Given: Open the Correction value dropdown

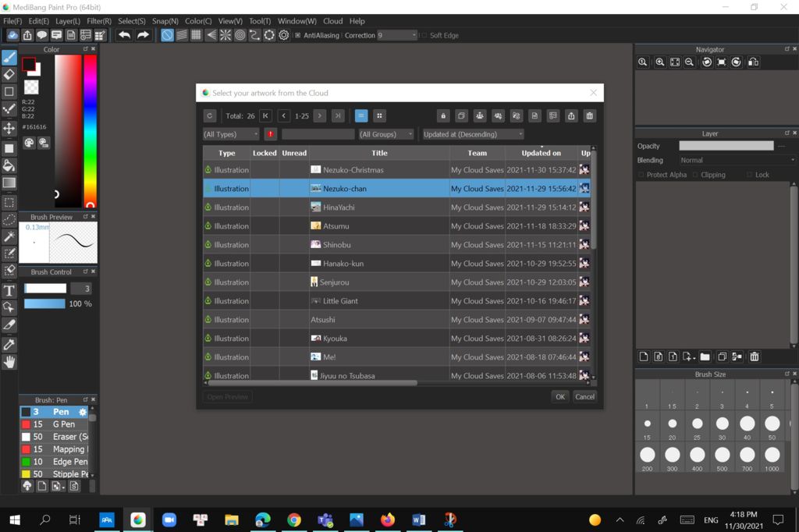Looking at the screenshot, I should coord(397,35).
